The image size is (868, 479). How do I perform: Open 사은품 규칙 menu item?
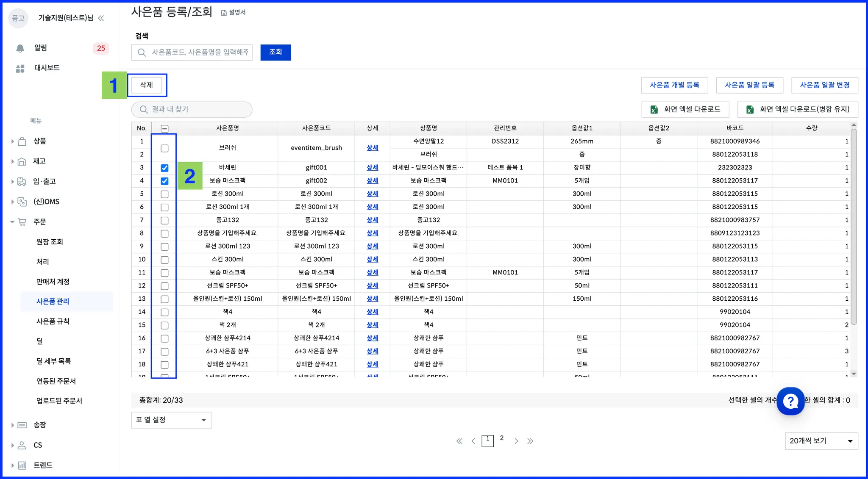(x=53, y=321)
